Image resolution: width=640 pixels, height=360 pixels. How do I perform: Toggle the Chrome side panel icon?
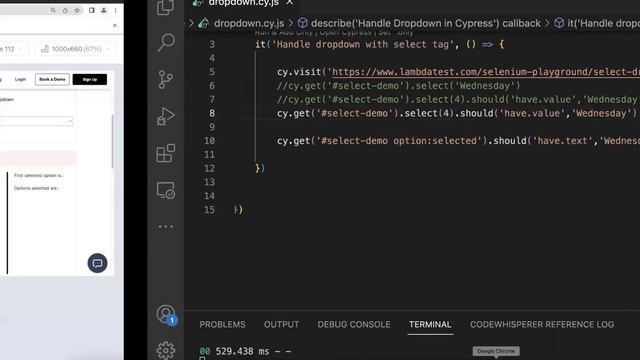coord(92,10)
